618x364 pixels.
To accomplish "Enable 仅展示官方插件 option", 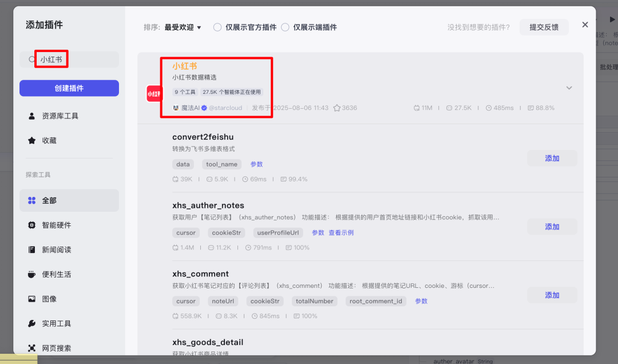I will (x=217, y=27).
